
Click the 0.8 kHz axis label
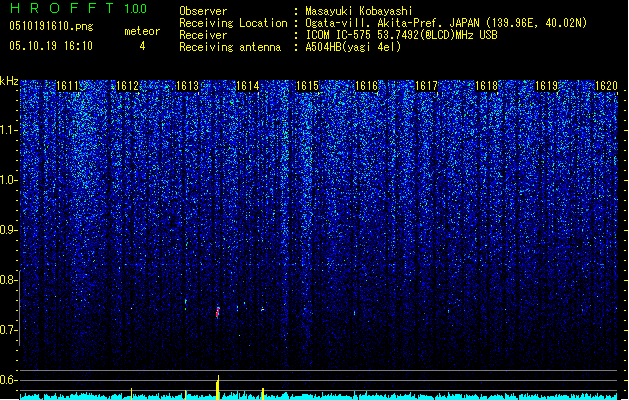pyautogui.click(x=9, y=280)
